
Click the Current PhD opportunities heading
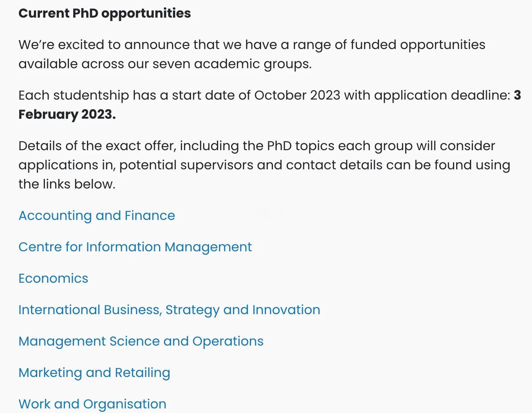point(105,13)
